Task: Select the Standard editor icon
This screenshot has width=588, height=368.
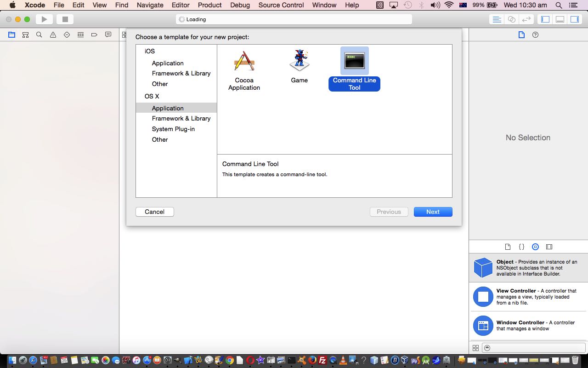Action: [x=497, y=19]
